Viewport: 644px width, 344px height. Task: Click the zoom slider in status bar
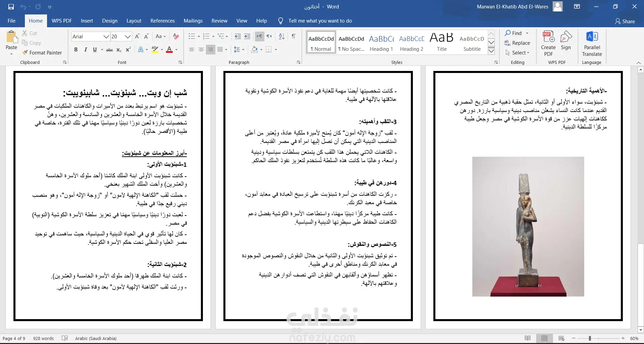pos(590,338)
